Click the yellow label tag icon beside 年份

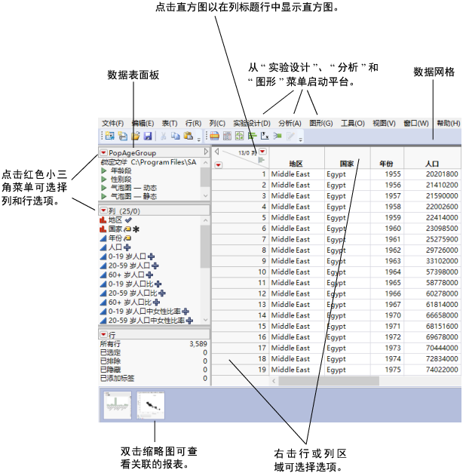click(127, 238)
